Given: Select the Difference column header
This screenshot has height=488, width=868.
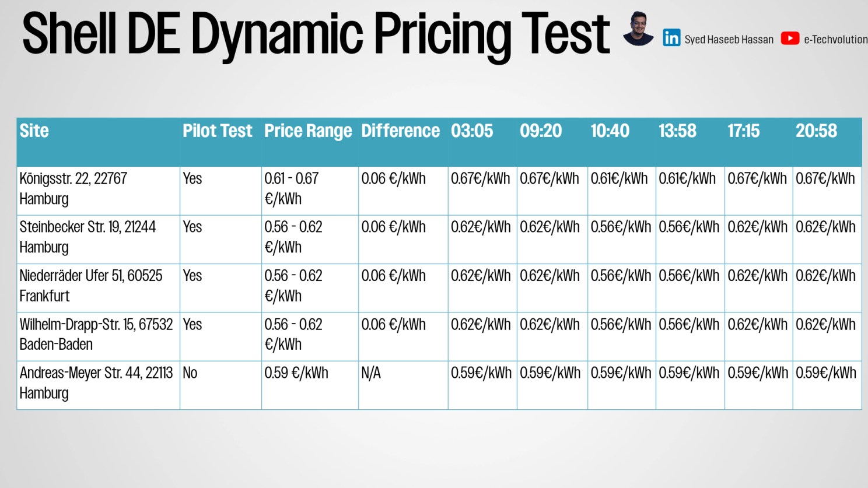Looking at the screenshot, I should coord(400,131).
